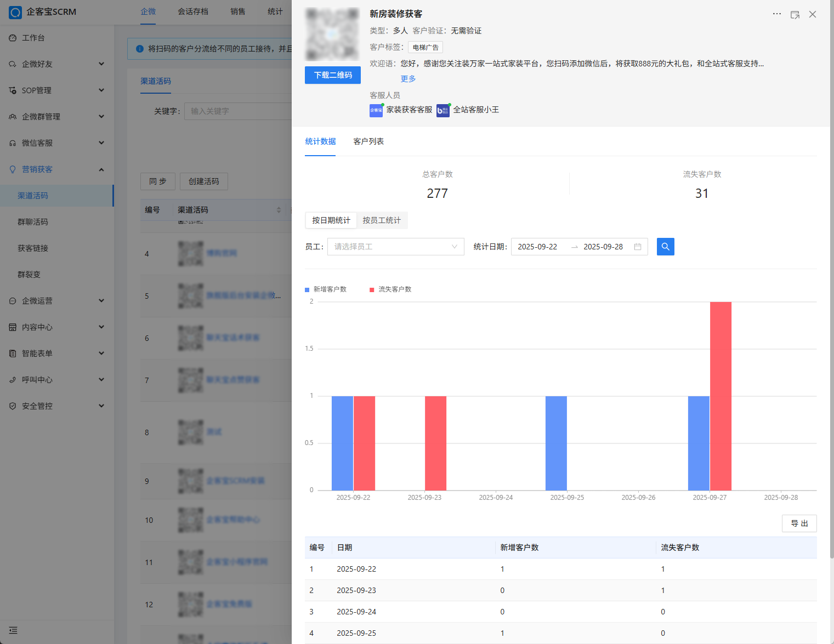Click the 2025-09-22 start date field
Viewport: 834px width, 644px height.
point(537,247)
